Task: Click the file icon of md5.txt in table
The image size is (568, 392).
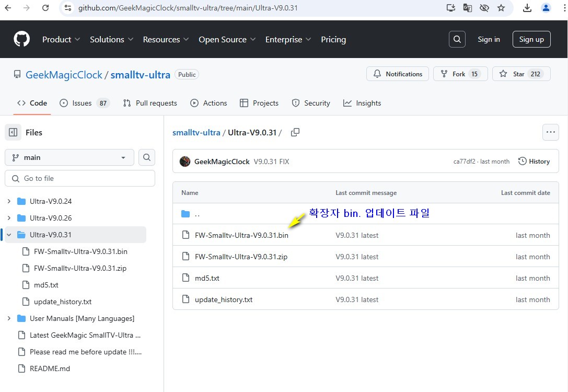Action: (186, 278)
